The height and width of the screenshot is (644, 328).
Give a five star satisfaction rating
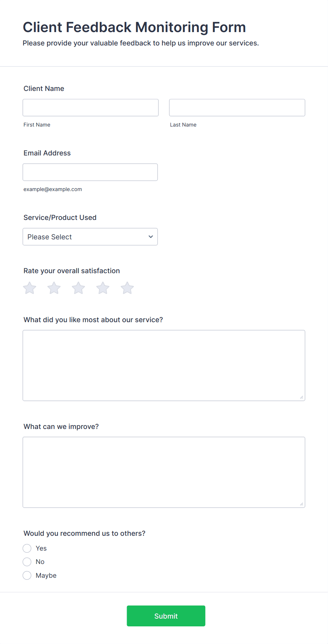click(127, 288)
